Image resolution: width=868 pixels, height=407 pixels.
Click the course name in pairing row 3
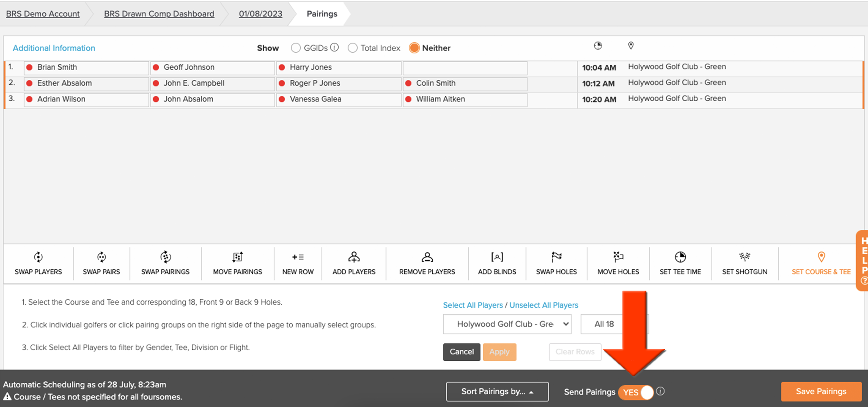[677, 98]
